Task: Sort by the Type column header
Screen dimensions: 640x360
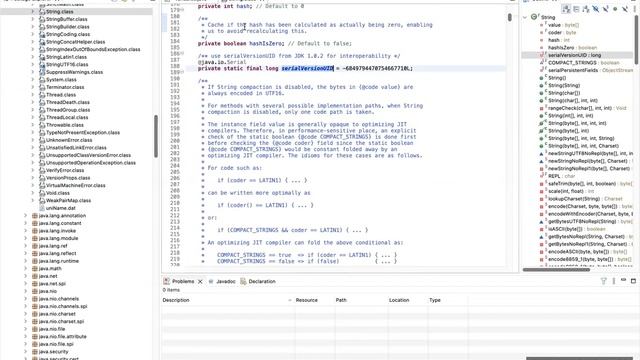Action: coord(447,300)
